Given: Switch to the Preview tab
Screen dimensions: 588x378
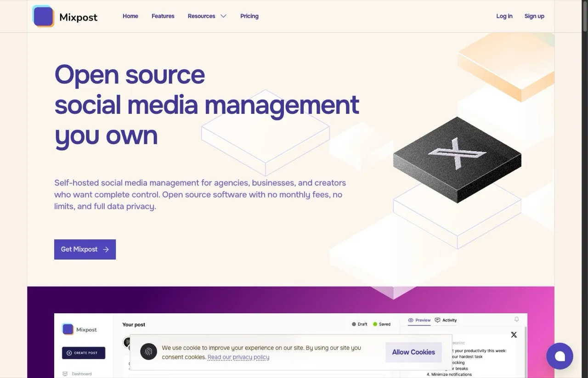Looking at the screenshot, I should (x=419, y=320).
